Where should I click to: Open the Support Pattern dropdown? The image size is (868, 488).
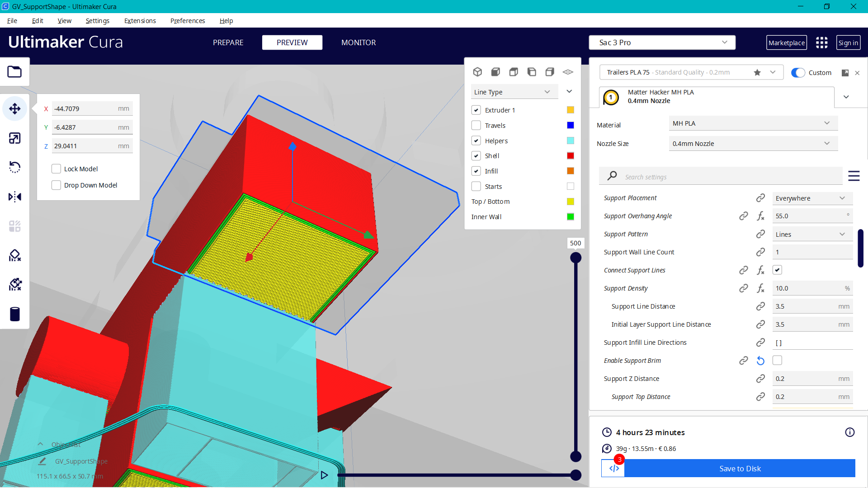pyautogui.click(x=812, y=234)
